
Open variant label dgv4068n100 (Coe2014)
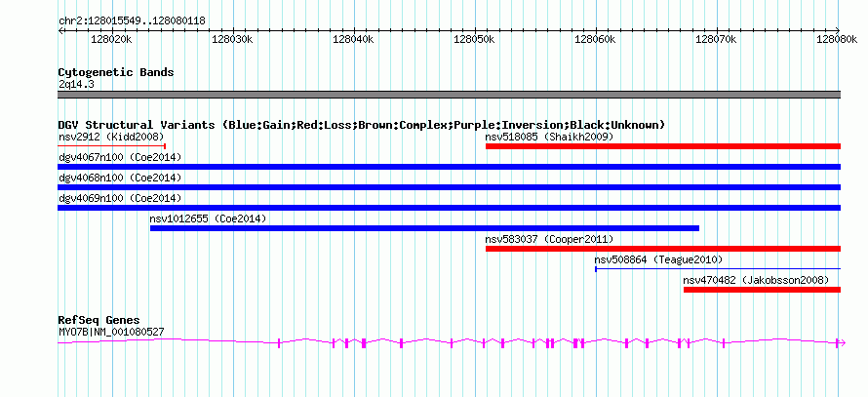tap(120, 178)
